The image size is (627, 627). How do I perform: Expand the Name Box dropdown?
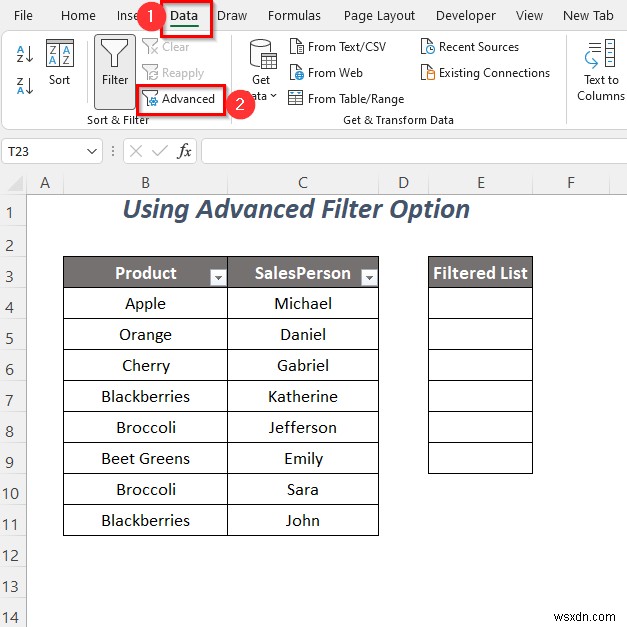[x=92, y=152]
